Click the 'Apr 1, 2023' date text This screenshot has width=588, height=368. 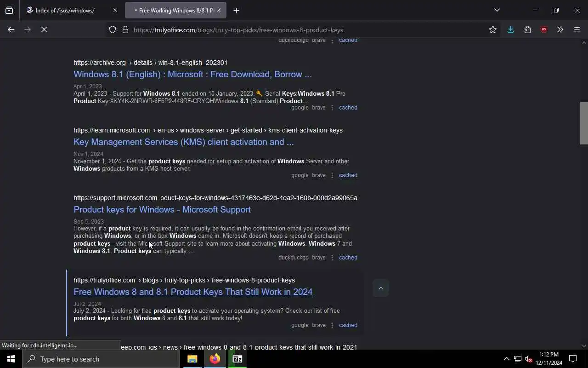tap(88, 86)
